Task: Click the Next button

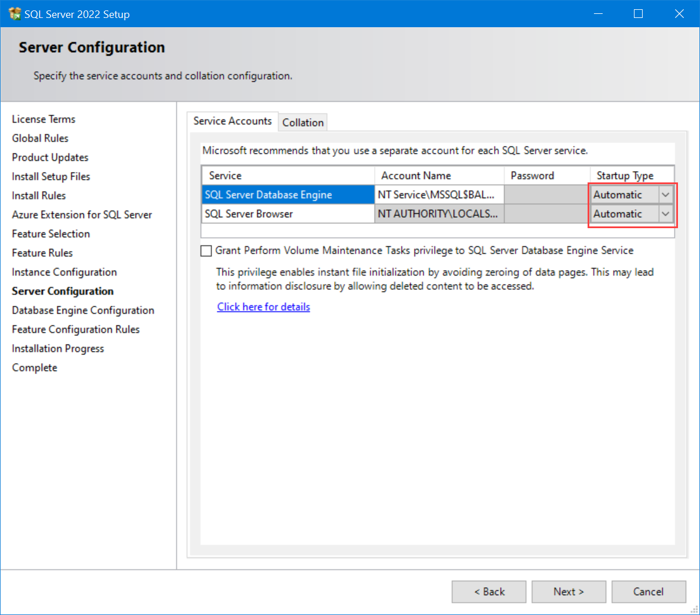Action: [568, 591]
